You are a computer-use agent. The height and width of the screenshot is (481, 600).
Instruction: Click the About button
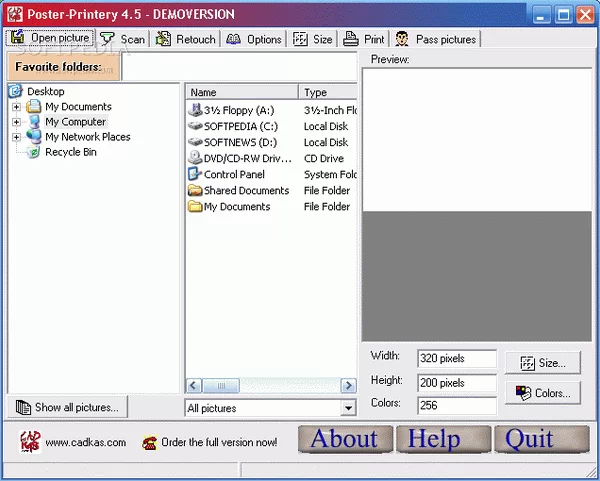pyautogui.click(x=345, y=439)
